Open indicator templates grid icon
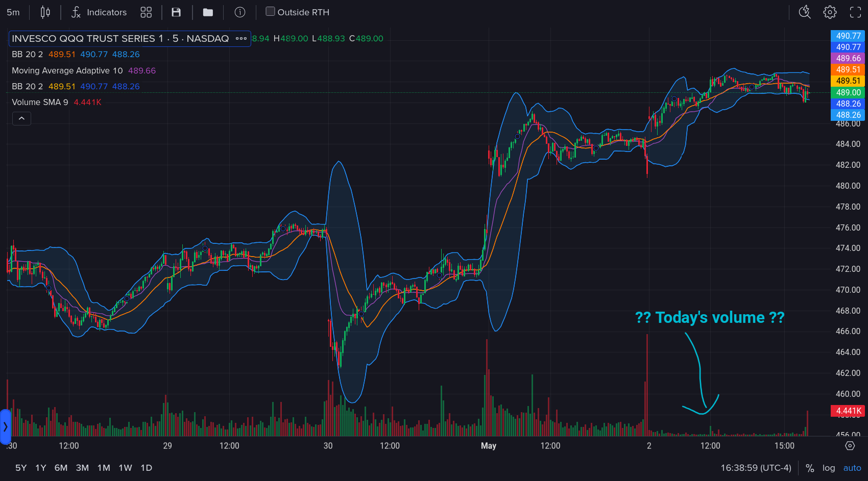Image resolution: width=868 pixels, height=481 pixels. click(146, 12)
